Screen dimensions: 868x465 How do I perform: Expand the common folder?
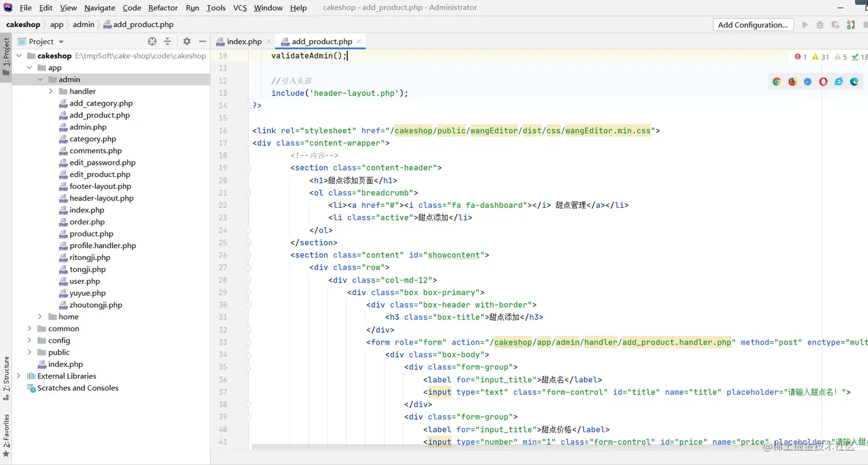(29, 329)
